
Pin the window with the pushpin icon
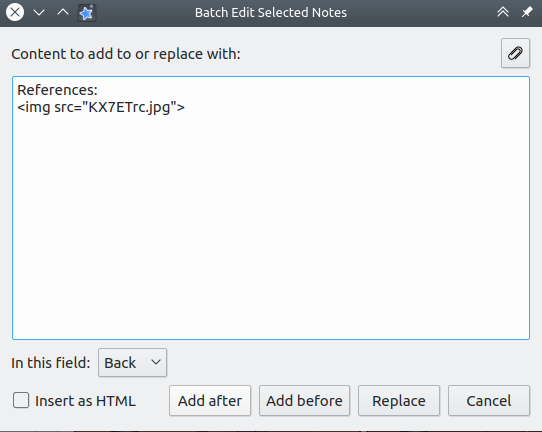tap(526, 12)
